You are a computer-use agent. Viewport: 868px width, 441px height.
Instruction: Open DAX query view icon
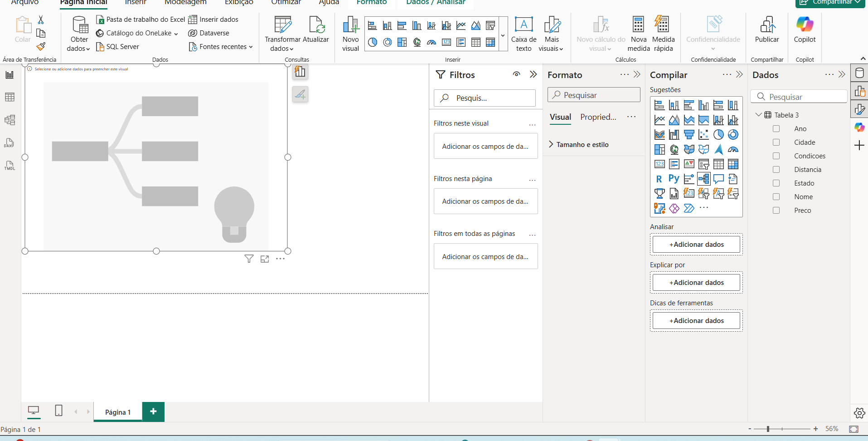tap(10, 143)
